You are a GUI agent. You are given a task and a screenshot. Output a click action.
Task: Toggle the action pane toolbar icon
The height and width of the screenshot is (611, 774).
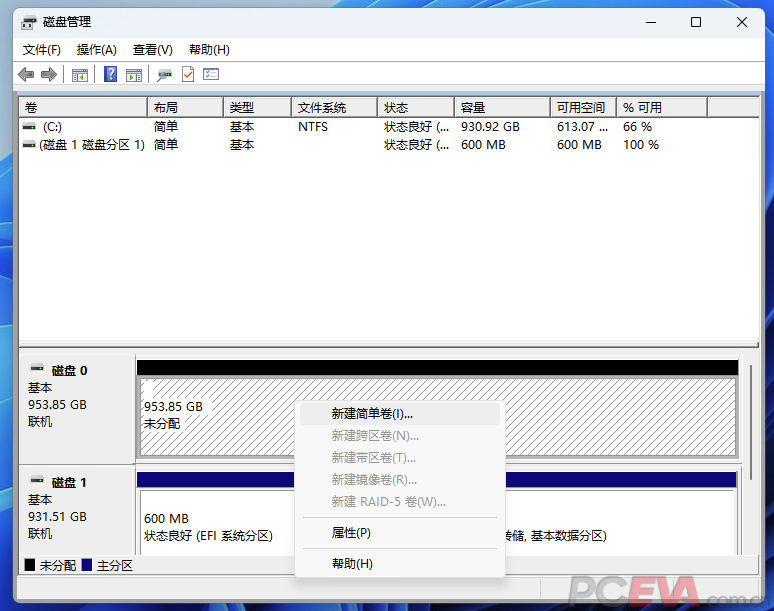pos(133,75)
